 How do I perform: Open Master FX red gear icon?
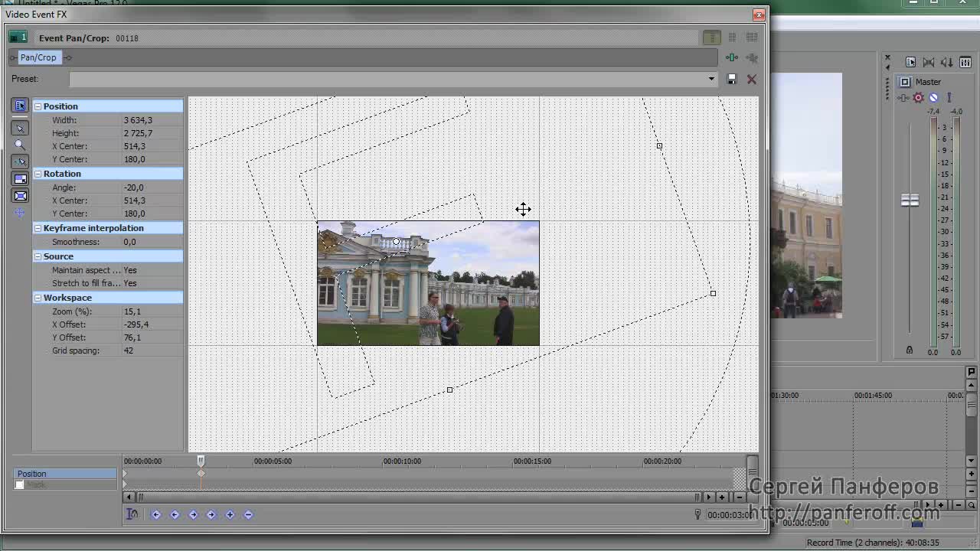[919, 97]
